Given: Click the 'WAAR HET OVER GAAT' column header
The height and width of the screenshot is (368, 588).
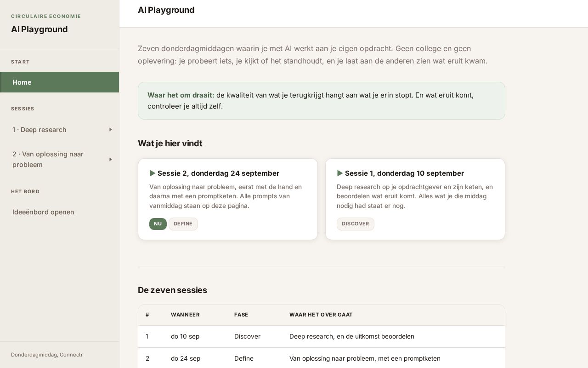Looking at the screenshot, I should click(x=321, y=315).
